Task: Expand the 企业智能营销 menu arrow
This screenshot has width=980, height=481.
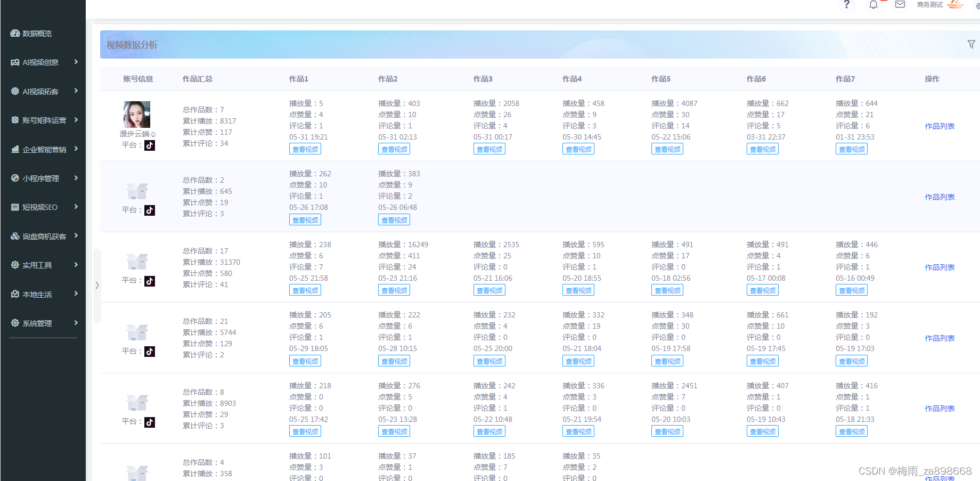Action: pyautogui.click(x=76, y=149)
